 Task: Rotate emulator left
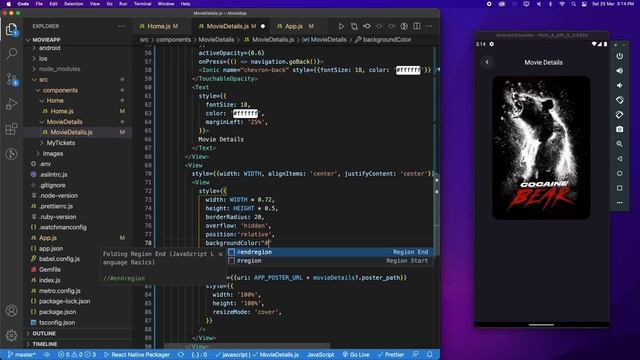[x=620, y=100]
